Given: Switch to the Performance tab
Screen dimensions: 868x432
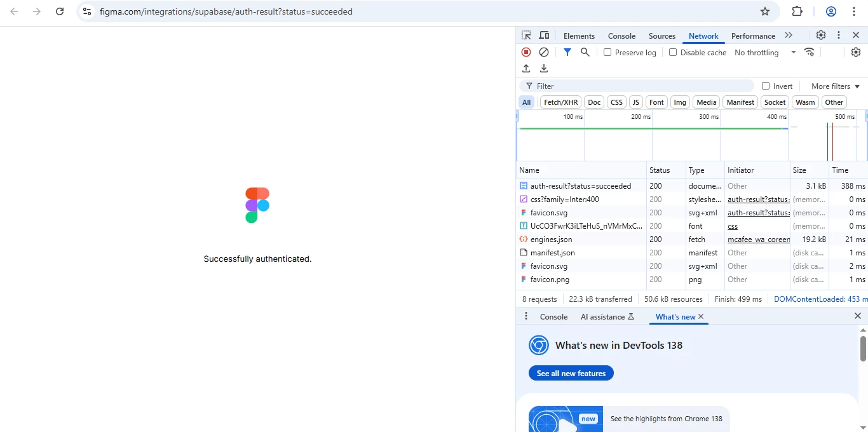Looking at the screenshot, I should 753,36.
